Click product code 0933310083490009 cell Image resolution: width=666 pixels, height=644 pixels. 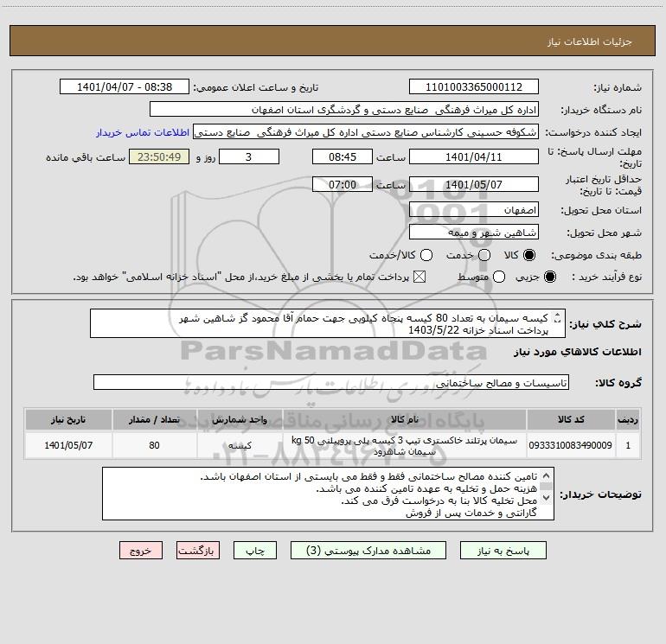pos(571,445)
